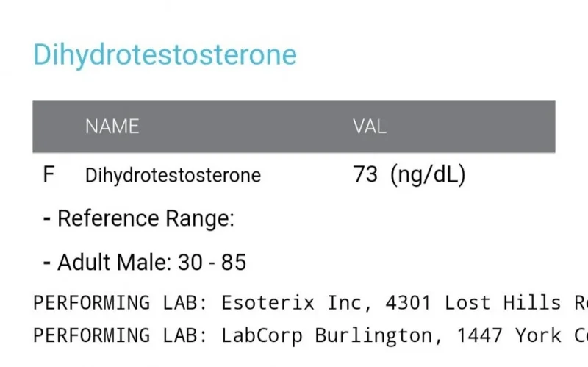
Task: Click the Adult Male: 30 - 85 line
Action: [145, 262]
